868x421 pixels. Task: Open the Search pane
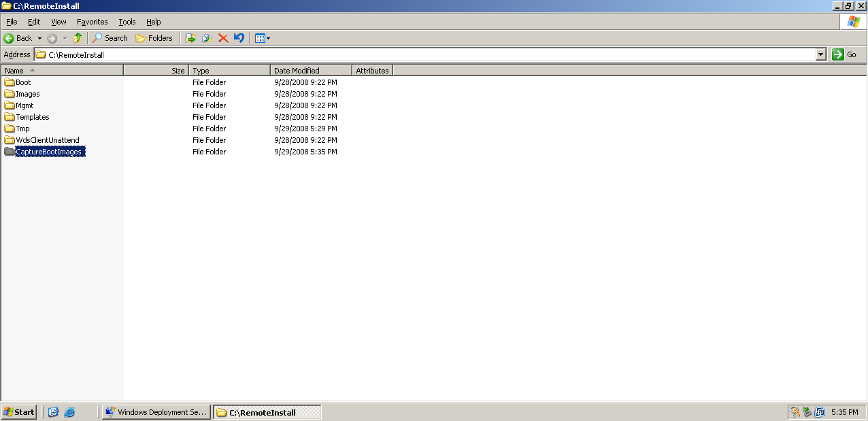(x=110, y=38)
